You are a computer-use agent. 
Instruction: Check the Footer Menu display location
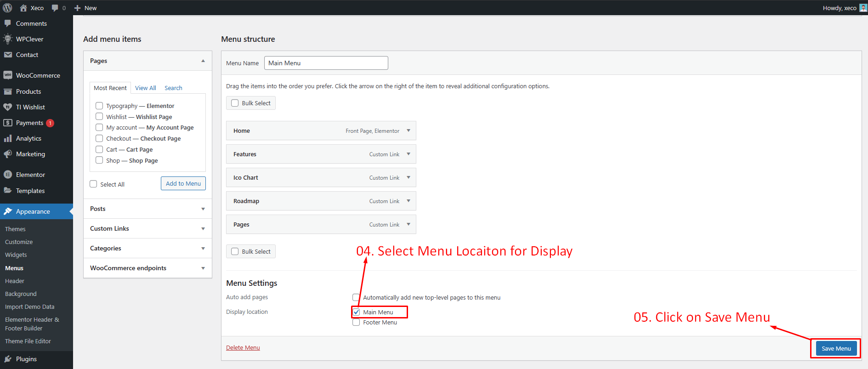tap(356, 323)
